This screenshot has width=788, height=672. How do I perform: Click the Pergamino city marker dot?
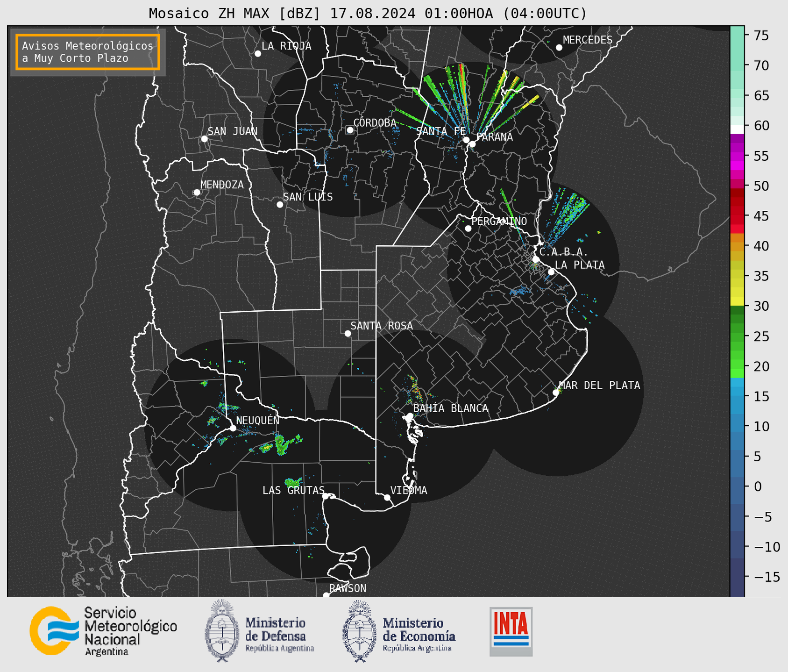pos(468,229)
